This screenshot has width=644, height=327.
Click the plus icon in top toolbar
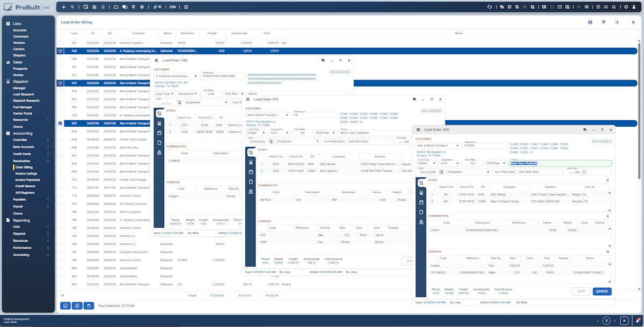coord(64,7)
